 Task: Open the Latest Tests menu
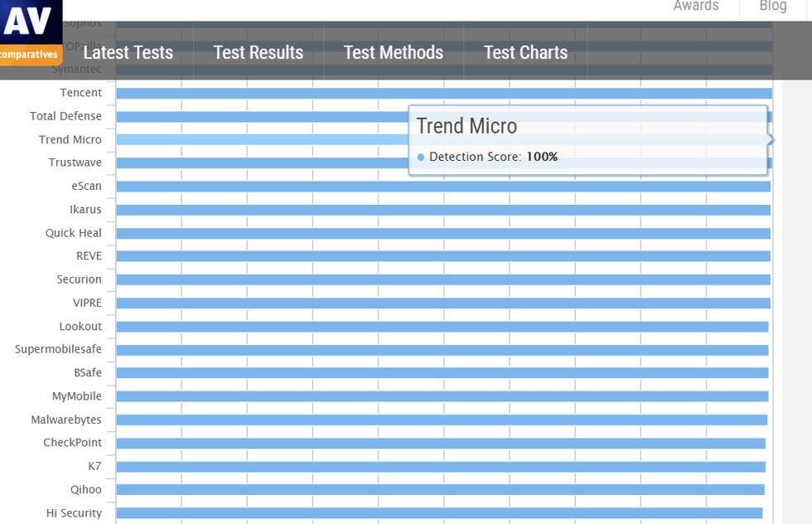tap(128, 52)
